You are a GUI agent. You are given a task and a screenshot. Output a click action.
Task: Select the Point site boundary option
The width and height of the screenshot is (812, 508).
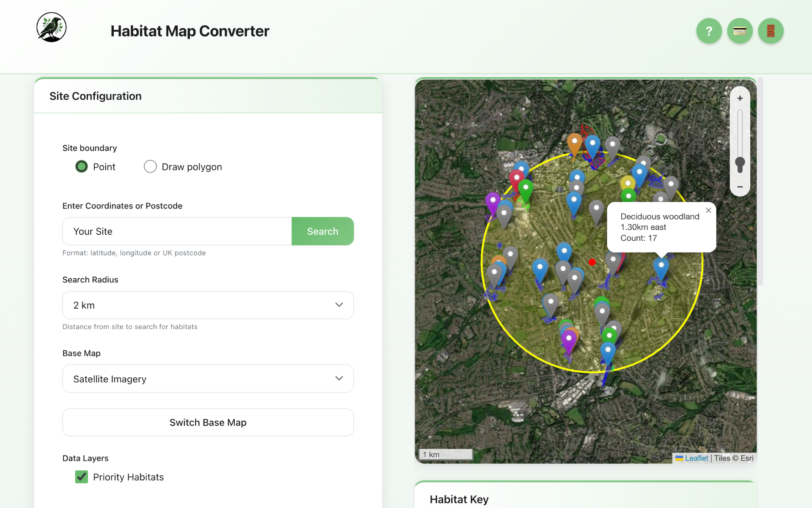point(82,167)
